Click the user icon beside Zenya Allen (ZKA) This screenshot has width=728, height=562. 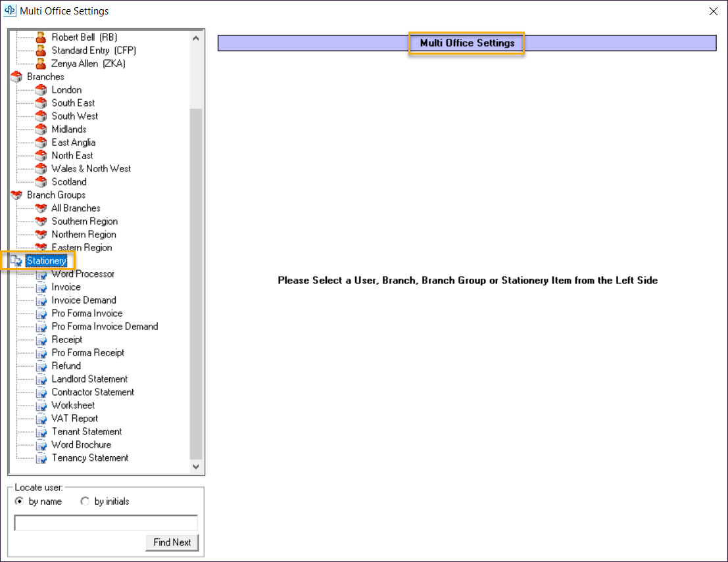41,63
